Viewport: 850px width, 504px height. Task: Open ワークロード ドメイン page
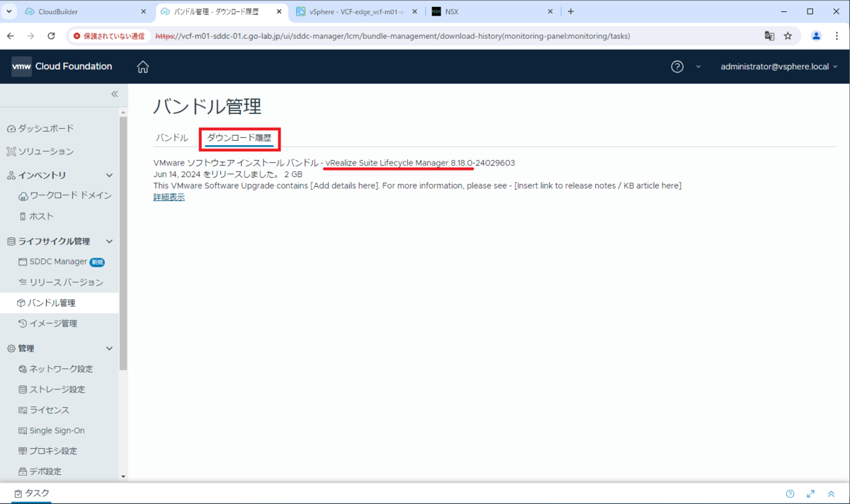click(x=65, y=195)
